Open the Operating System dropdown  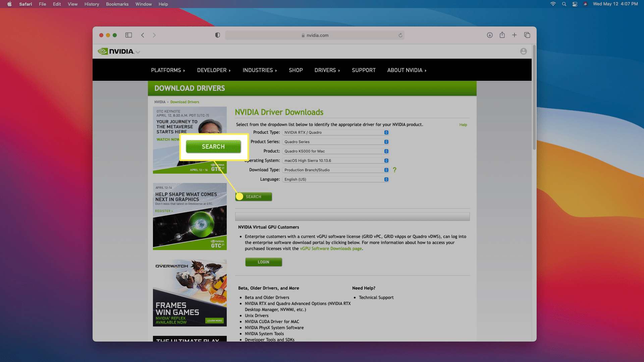[x=335, y=161]
